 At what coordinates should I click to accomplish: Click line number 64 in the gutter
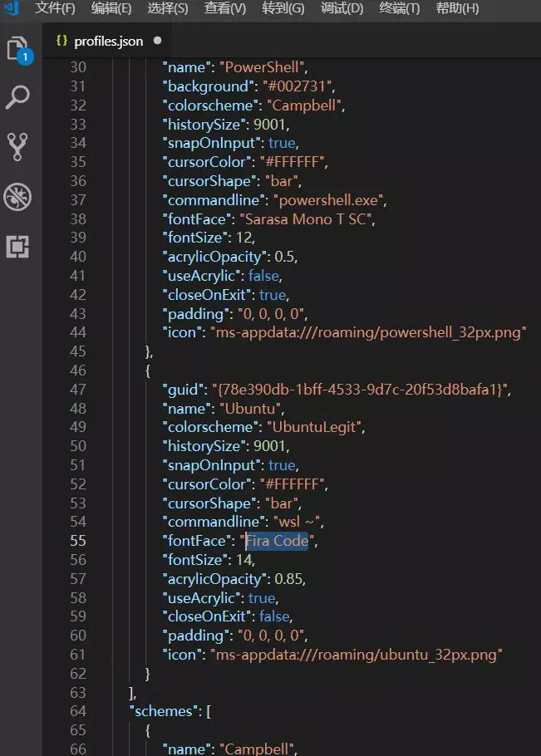pyautogui.click(x=77, y=711)
